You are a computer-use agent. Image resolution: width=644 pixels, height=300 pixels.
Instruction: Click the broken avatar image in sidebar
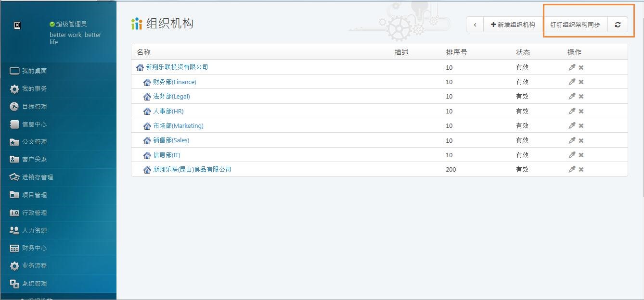click(17, 25)
